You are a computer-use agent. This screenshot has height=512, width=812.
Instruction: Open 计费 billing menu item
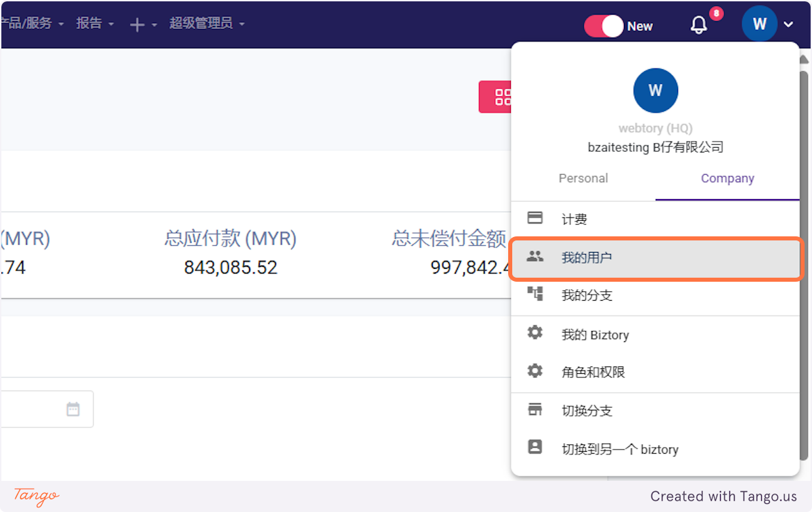click(655, 219)
